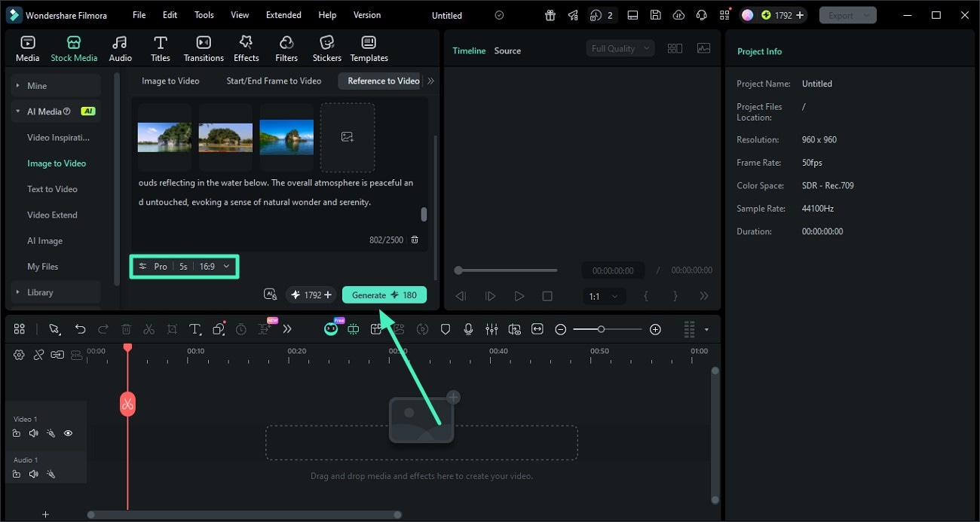Open the Stickers panel

(326, 47)
